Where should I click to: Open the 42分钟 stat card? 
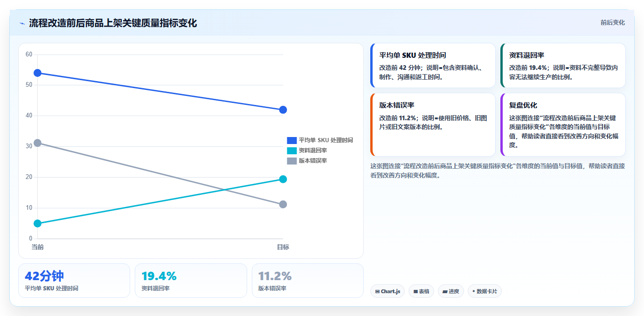tap(74, 281)
